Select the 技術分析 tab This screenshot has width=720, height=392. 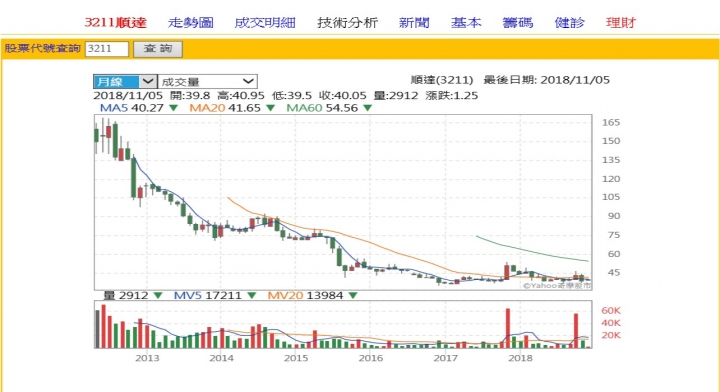(348, 22)
